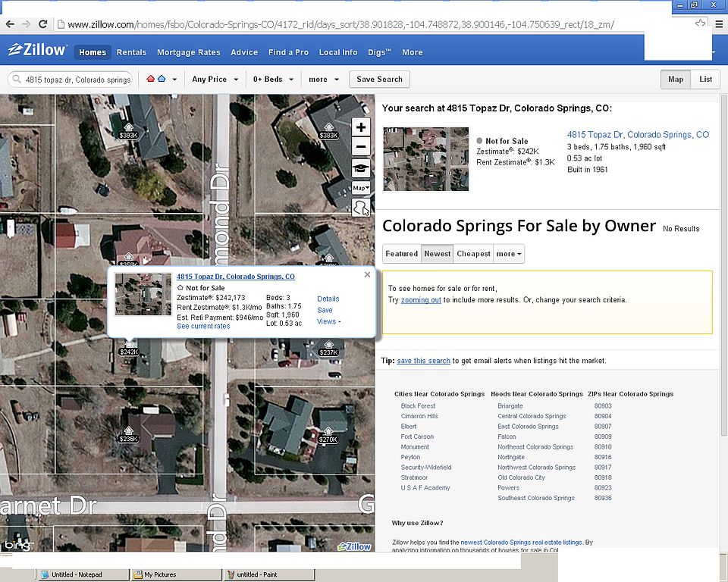The width and height of the screenshot is (728, 582).
Task: Open popup link 4815 Topaz Dr, Colorado Springs
Action: [x=235, y=277]
